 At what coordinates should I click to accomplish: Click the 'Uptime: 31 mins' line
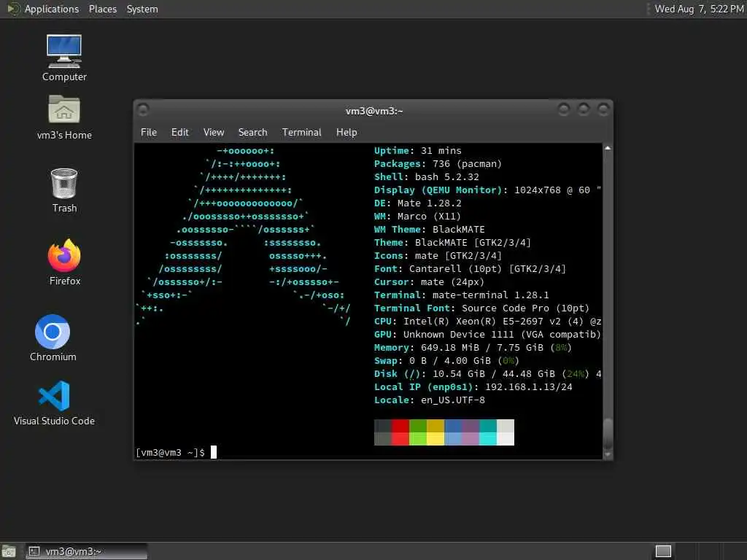418,150
